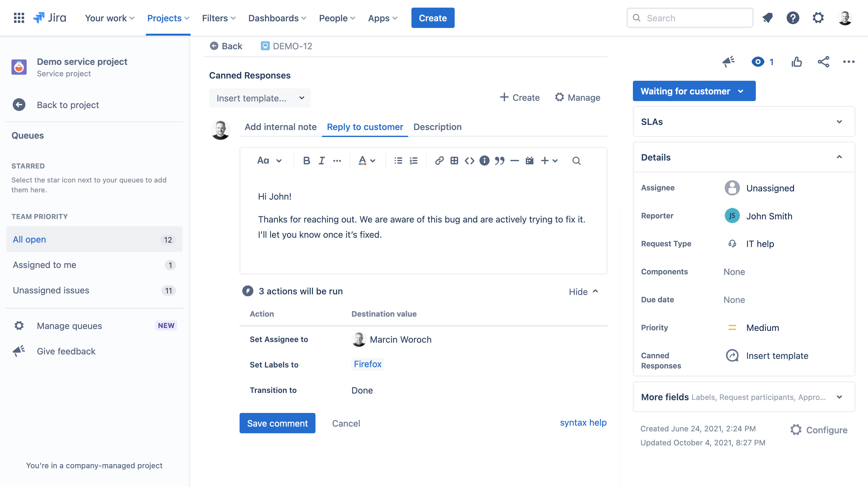Click the bold formatting icon

pos(305,161)
